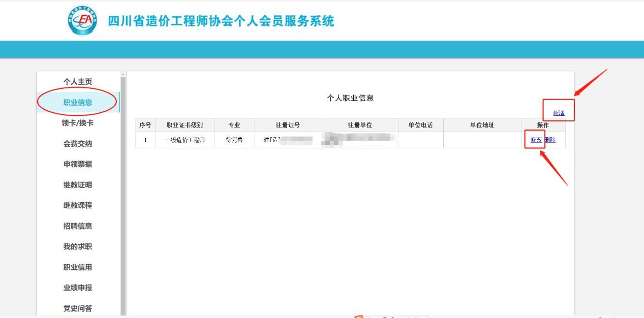Open 个人主页 in the sidebar

(78, 82)
